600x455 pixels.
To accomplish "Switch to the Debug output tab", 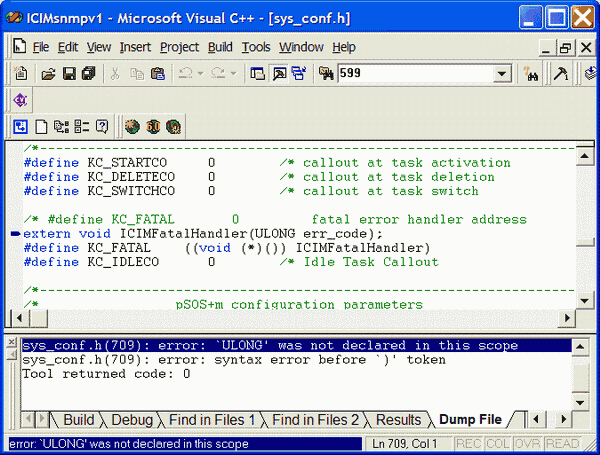I will tap(132, 420).
